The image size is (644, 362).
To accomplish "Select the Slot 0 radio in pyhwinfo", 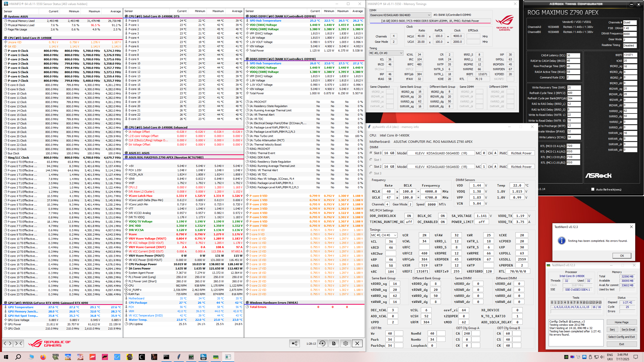I will pyautogui.click(x=371, y=153).
